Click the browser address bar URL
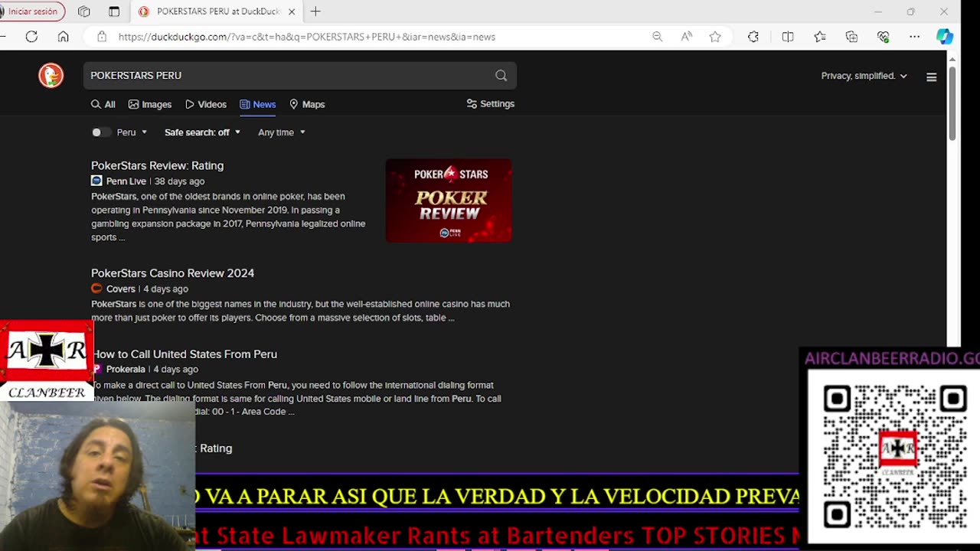 point(306,36)
